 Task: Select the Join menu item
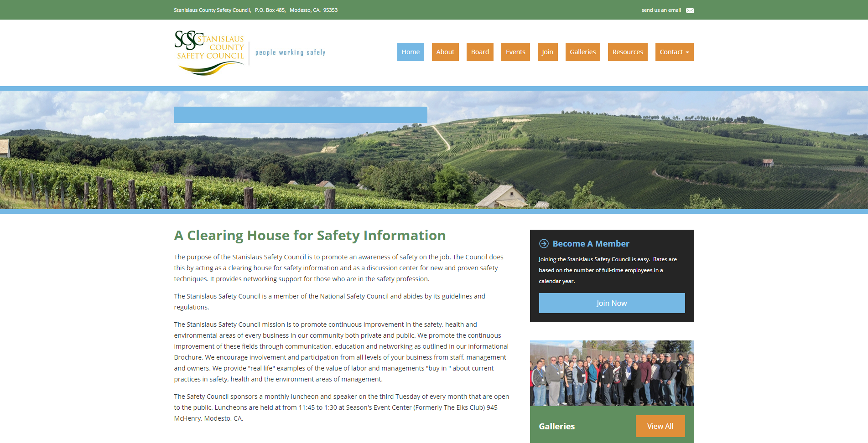(547, 52)
